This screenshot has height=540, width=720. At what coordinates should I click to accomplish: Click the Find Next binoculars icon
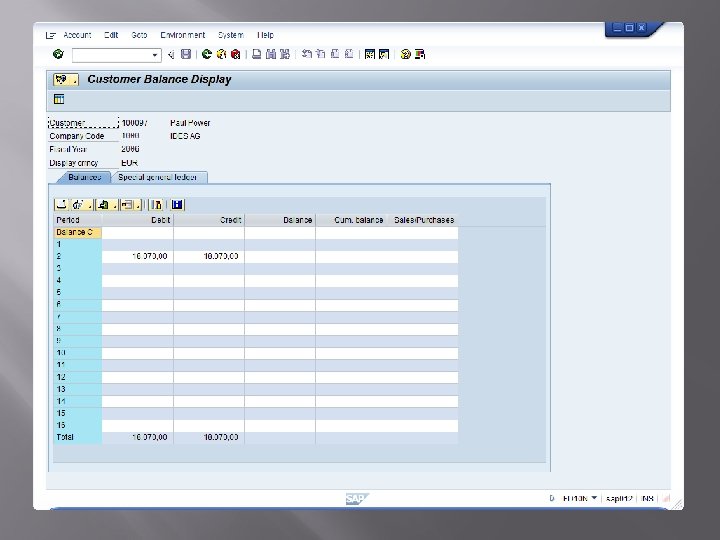coord(285,54)
